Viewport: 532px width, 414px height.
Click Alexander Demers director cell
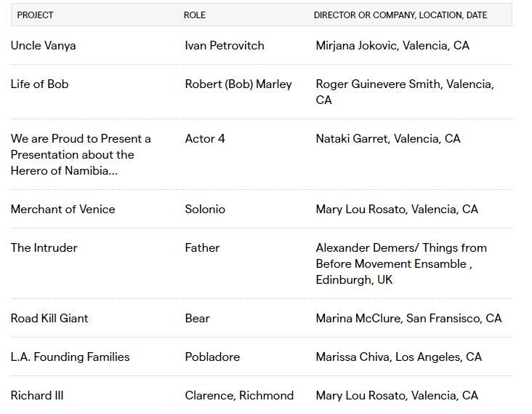point(401,264)
